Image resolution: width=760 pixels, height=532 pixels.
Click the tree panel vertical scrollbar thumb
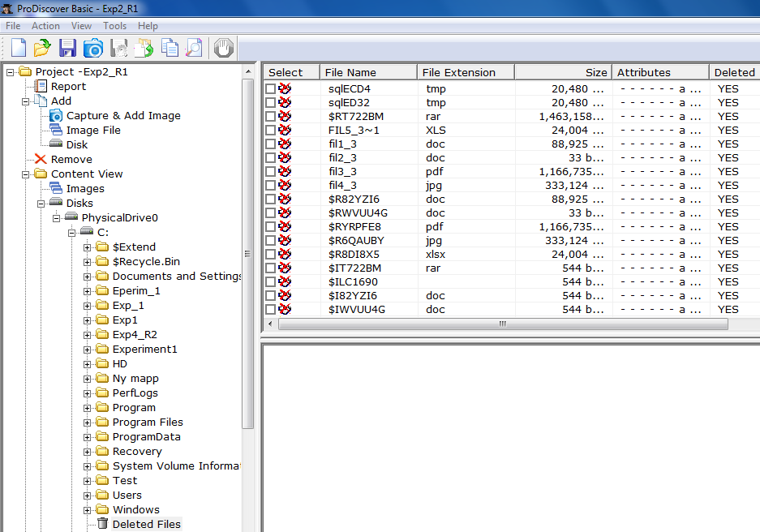click(247, 254)
